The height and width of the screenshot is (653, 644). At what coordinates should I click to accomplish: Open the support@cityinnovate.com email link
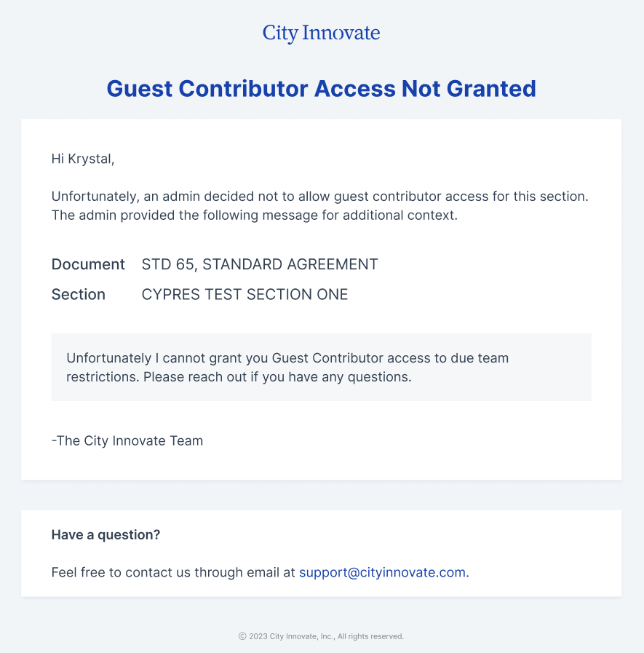pos(382,572)
